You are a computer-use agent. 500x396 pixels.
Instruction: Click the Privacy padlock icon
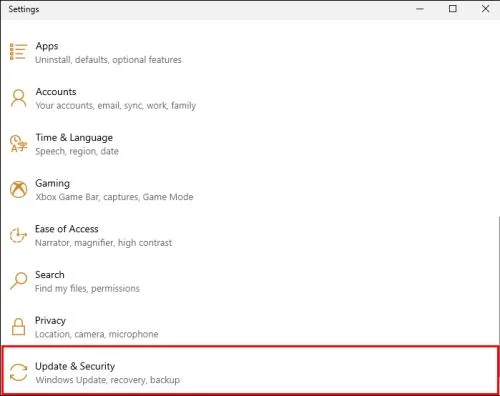click(18, 326)
